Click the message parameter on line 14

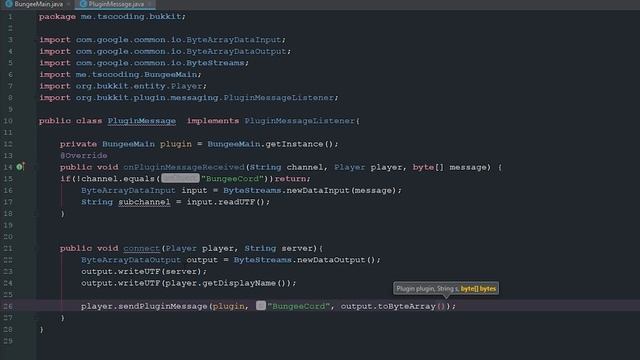(x=468, y=167)
